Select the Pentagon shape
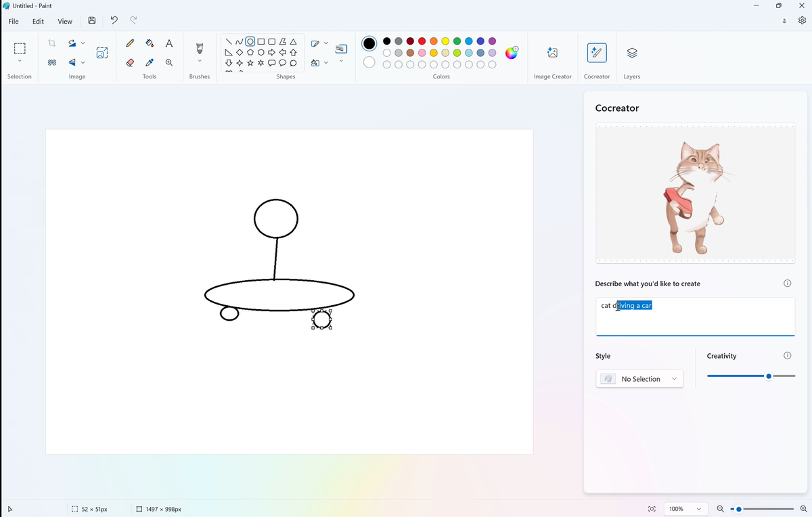This screenshot has width=812, height=517. (x=250, y=53)
